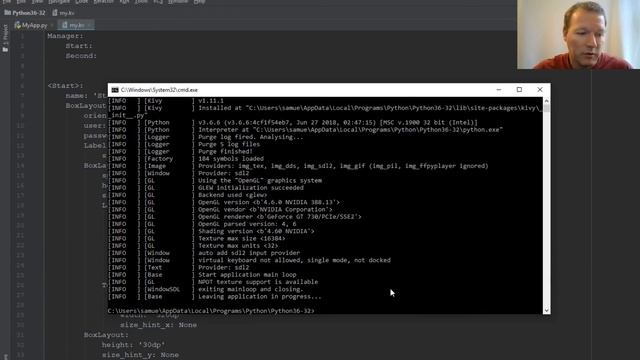Switch to the my.kv editor tab
Viewport: 640px width, 360px height.
point(76,25)
